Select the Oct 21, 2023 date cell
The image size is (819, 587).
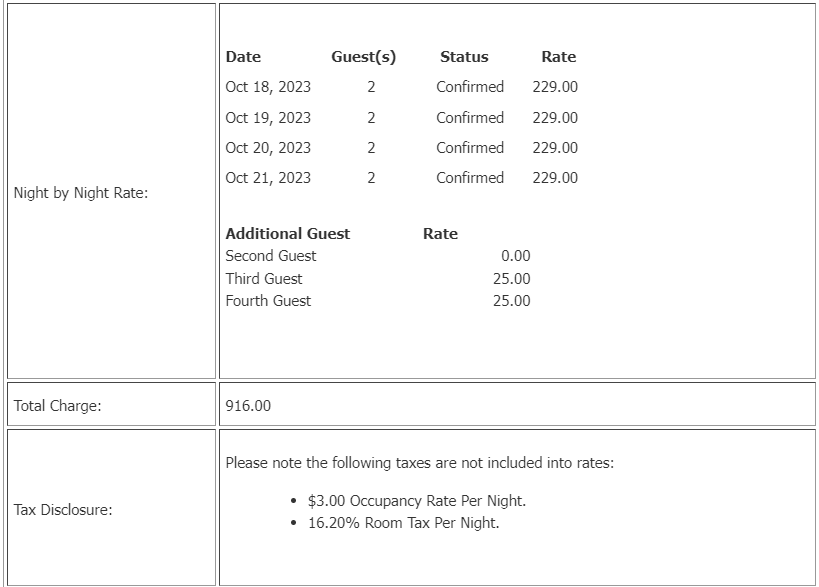pos(268,177)
